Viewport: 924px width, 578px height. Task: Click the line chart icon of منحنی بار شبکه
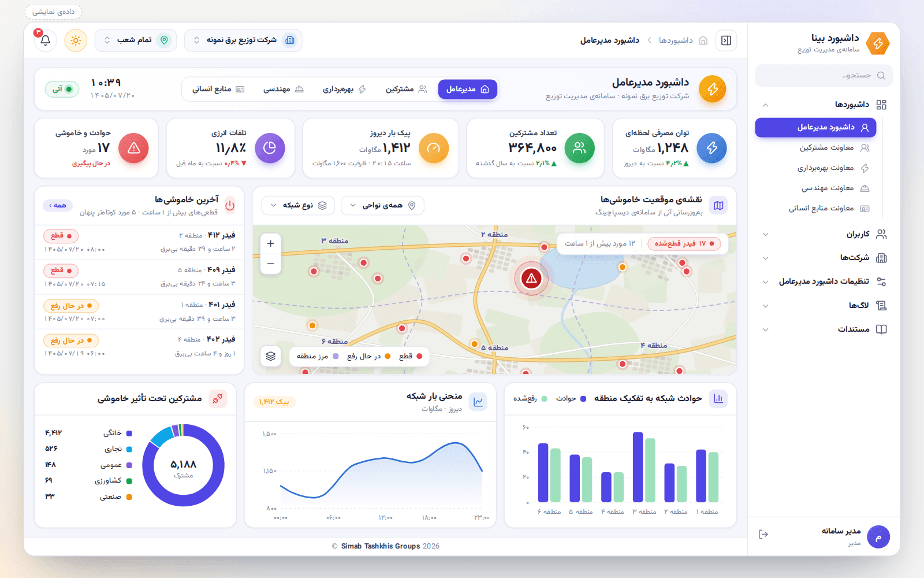[478, 402]
